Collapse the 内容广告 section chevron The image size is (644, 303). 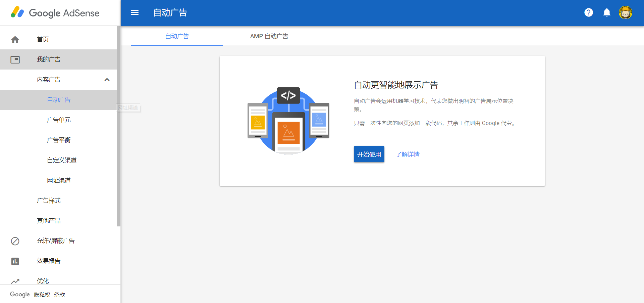tap(107, 80)
